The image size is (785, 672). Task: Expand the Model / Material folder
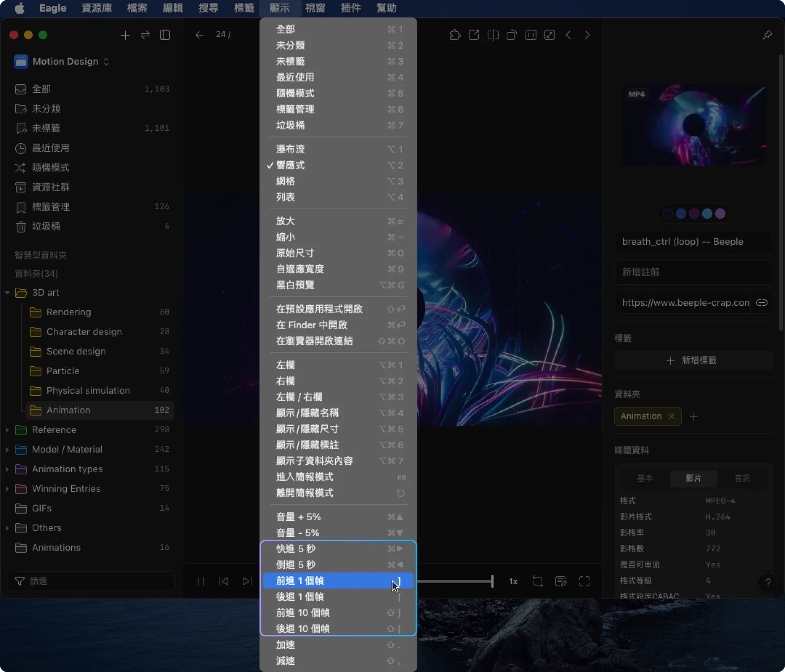7,449
